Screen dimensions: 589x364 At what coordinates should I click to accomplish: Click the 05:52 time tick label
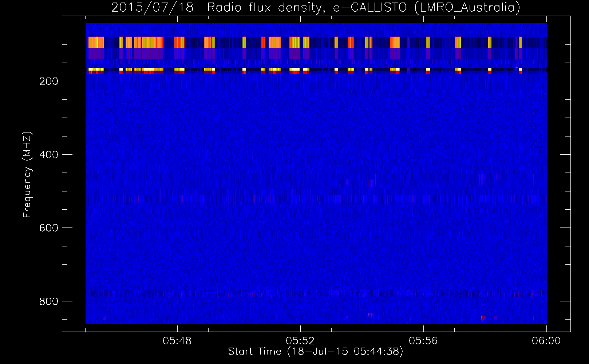coord(300,341)
